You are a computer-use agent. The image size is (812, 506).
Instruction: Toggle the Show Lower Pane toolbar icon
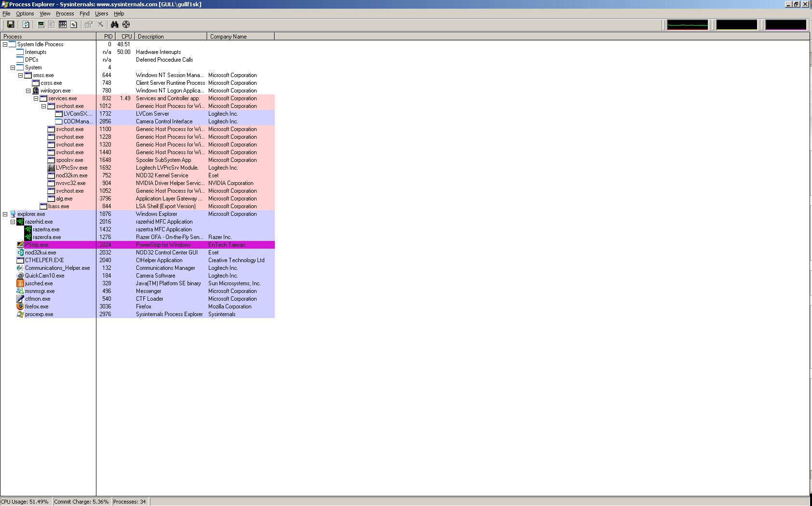tap(63, 25)
